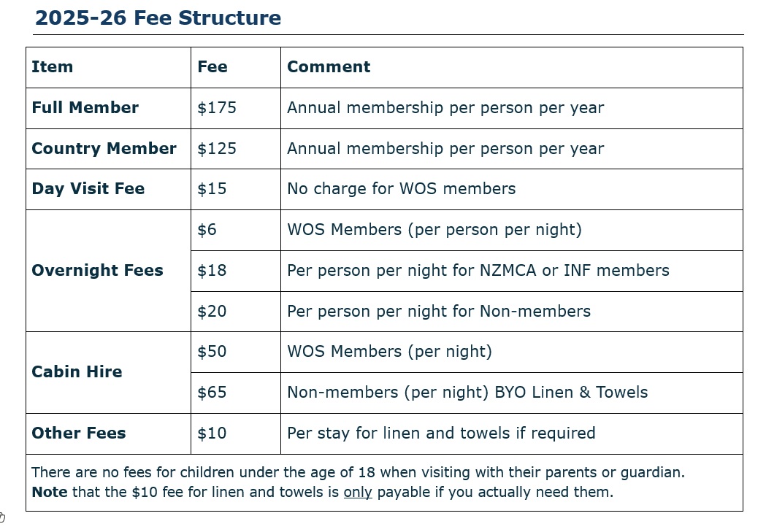Image resolution: width=766 pixels, height=532 pixels.
Task: Click the "Item" column header
Action: (x=53, y=67)
